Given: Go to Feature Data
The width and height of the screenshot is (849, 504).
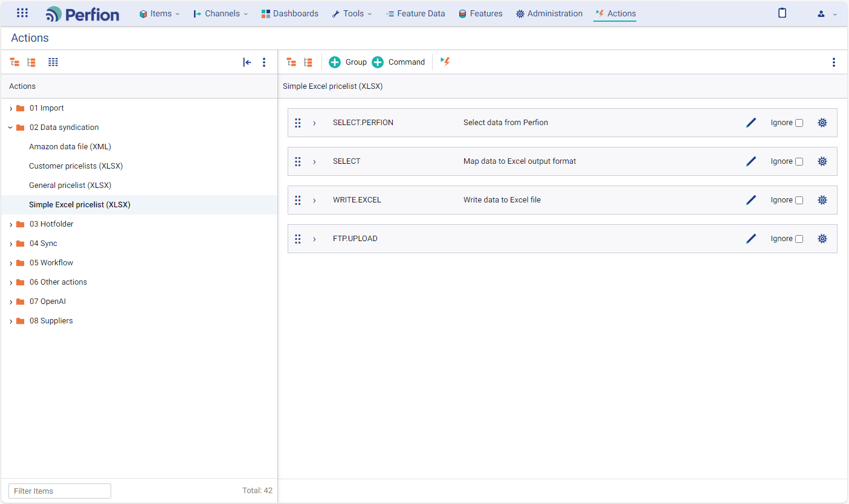Looking at the screenshot, I should point(415,13).
